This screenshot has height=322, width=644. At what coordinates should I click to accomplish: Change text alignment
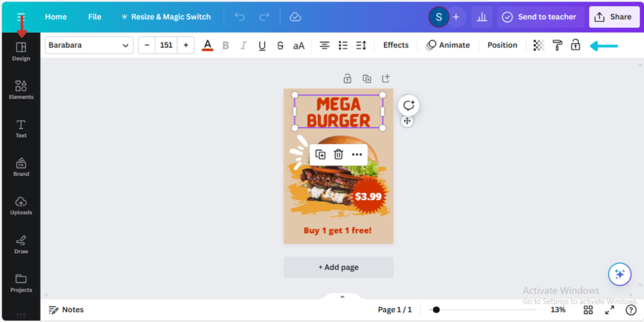325,45
